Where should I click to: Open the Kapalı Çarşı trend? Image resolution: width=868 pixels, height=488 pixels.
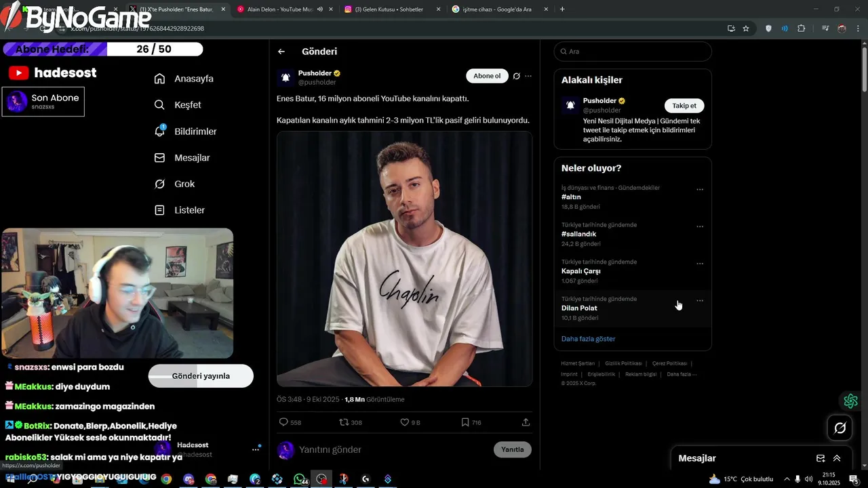pos(633,271)
